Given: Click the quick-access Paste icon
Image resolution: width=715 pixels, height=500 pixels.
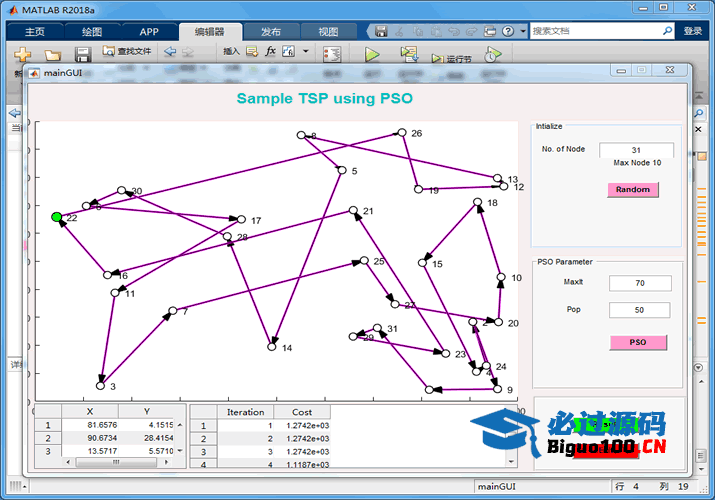Looking at the screenshot, I should click(436, 31).
